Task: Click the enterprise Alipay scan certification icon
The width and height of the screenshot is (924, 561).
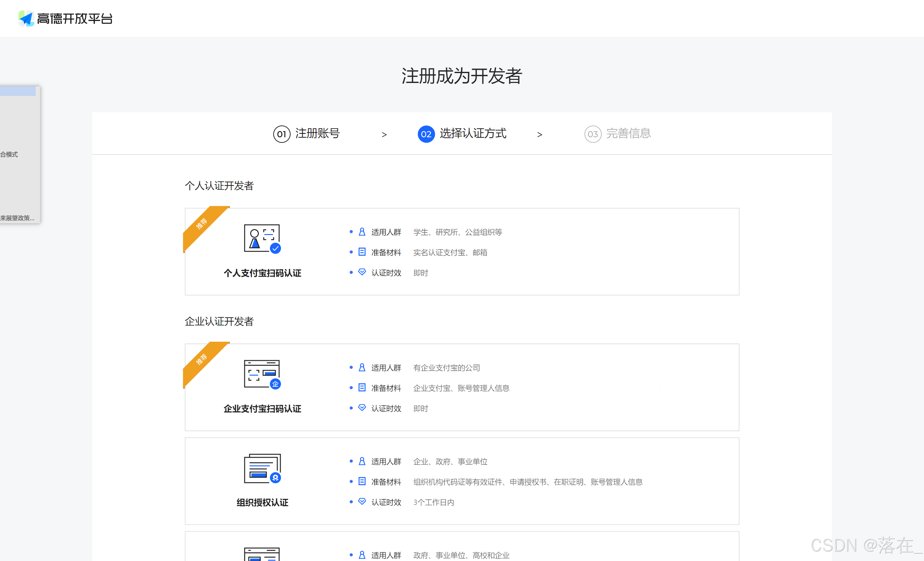Action: click(x=262, y=374)
